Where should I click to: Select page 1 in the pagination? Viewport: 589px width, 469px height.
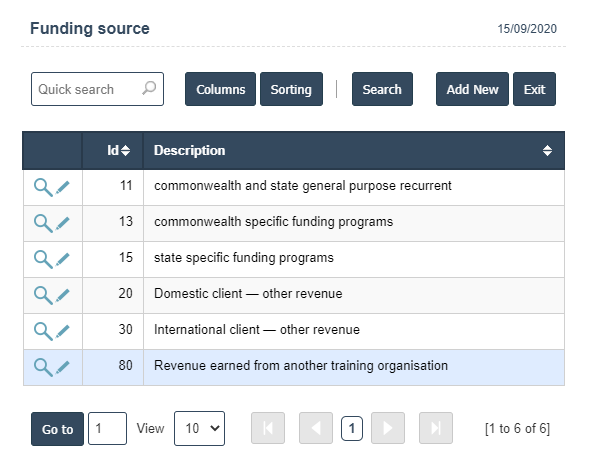pyautogui.click(x=352, y=428)
